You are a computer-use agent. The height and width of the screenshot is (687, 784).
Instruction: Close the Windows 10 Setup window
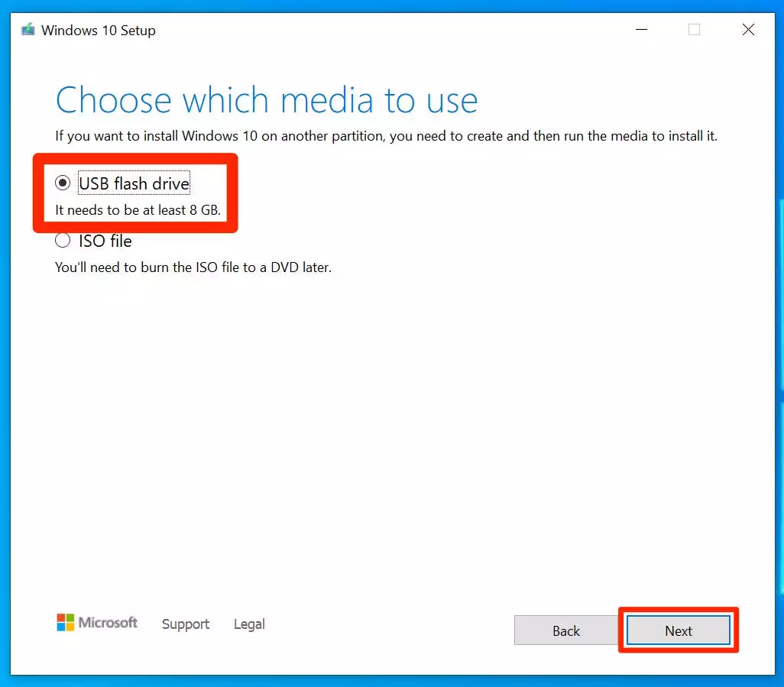748,31
